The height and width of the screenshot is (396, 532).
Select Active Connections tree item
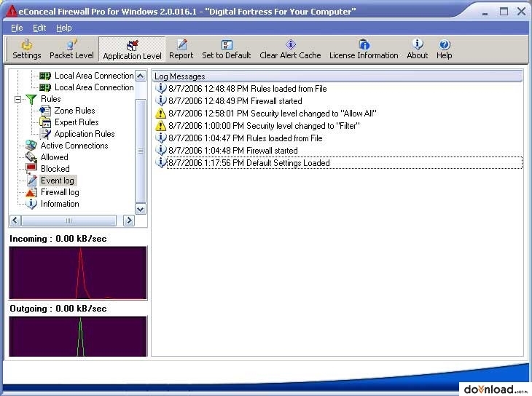(74, 146)
